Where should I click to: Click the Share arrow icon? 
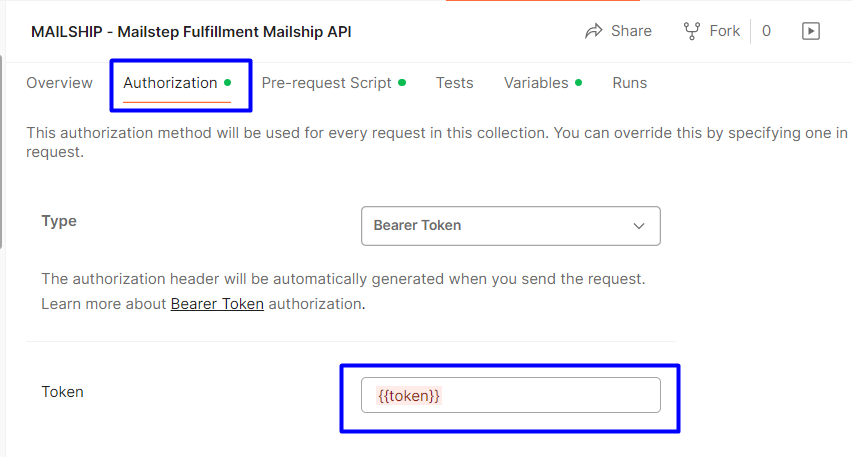coord(594,31)
